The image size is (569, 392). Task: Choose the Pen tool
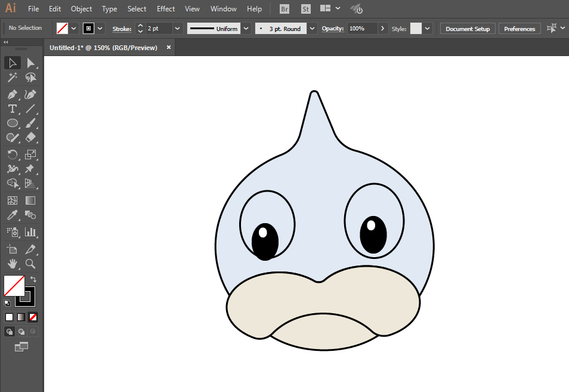(12, 94)
